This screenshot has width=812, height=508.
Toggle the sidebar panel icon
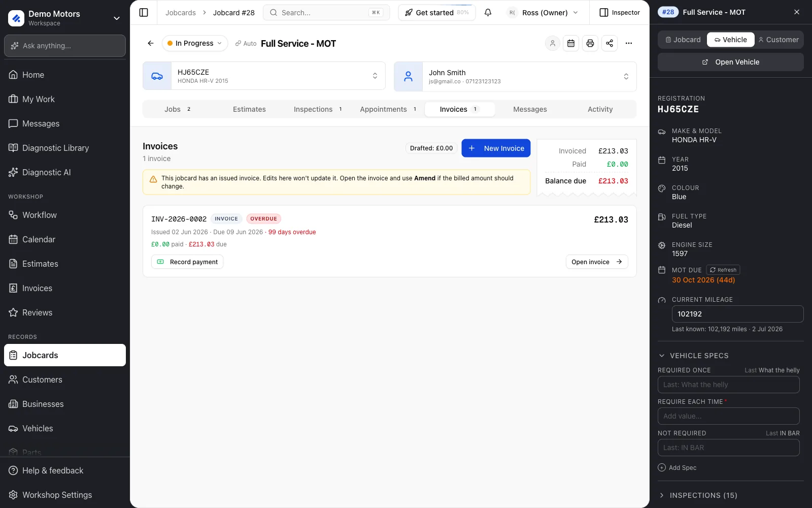tap(144, 13)
